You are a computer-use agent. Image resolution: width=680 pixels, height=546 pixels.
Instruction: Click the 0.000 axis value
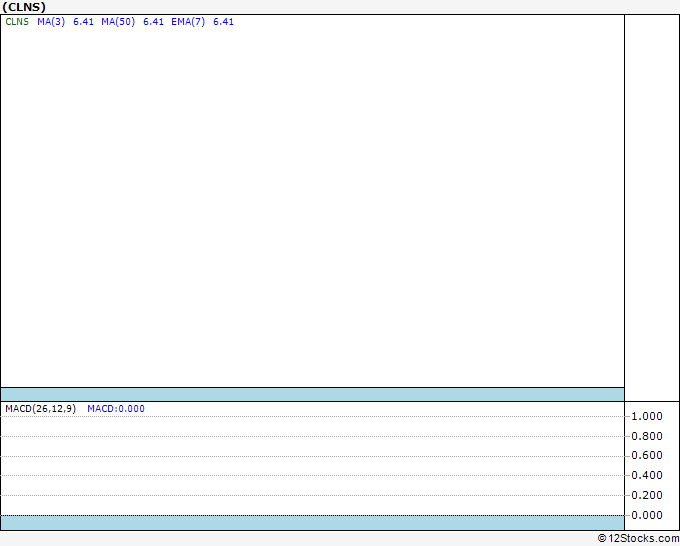pyautogui.click(x=647, y=515)
